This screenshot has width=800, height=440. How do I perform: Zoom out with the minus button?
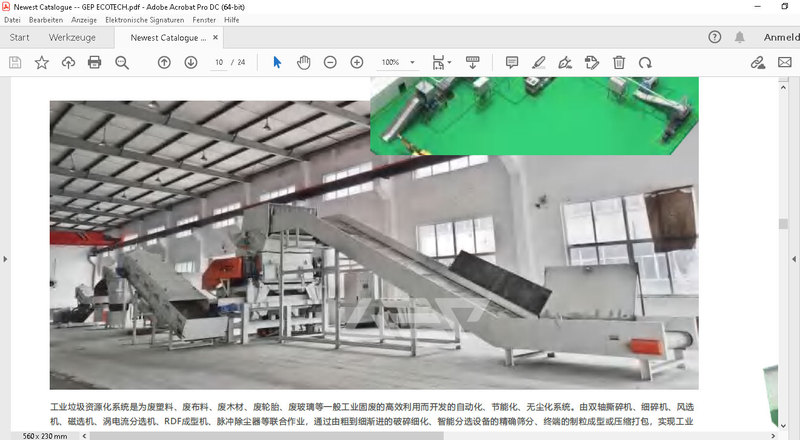pos(330,62)
